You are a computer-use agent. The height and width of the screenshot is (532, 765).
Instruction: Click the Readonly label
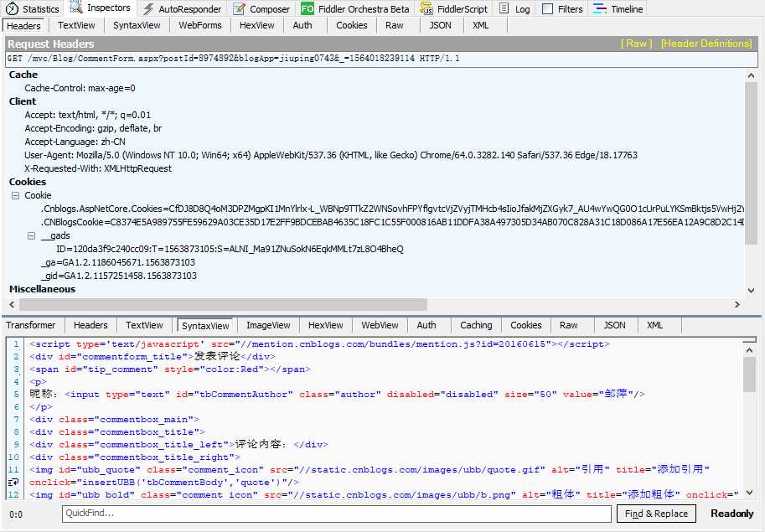[731, 514]
